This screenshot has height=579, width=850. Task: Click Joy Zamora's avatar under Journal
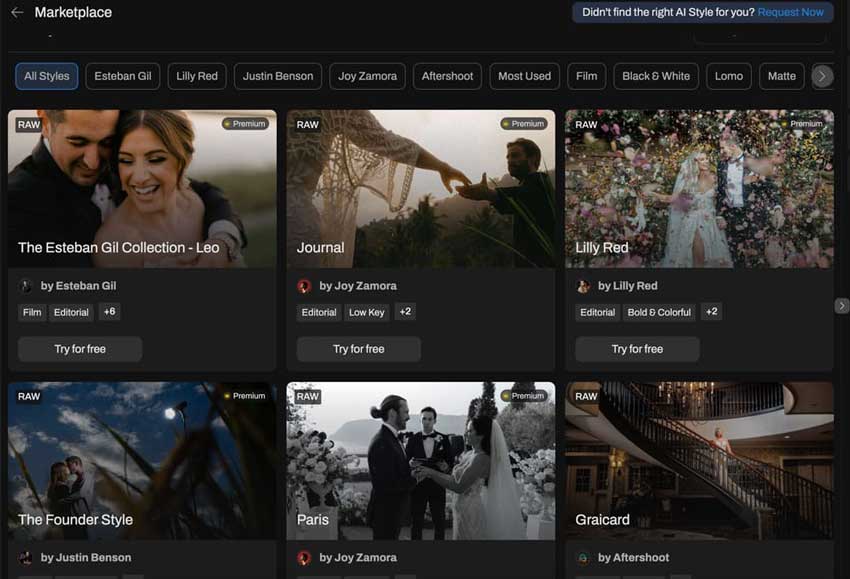305,286
